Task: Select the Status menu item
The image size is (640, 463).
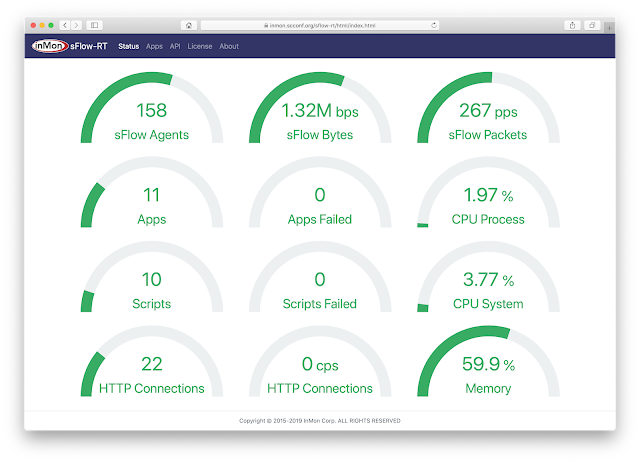Action: pyautogui.click(x=129, y=47)
